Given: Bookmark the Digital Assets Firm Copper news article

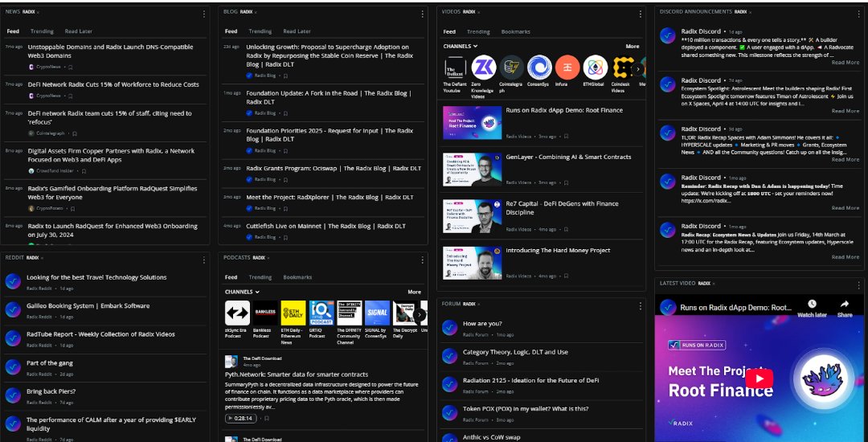Looking at the screenshot, I should pyautogui.click(x=84, y=171).
